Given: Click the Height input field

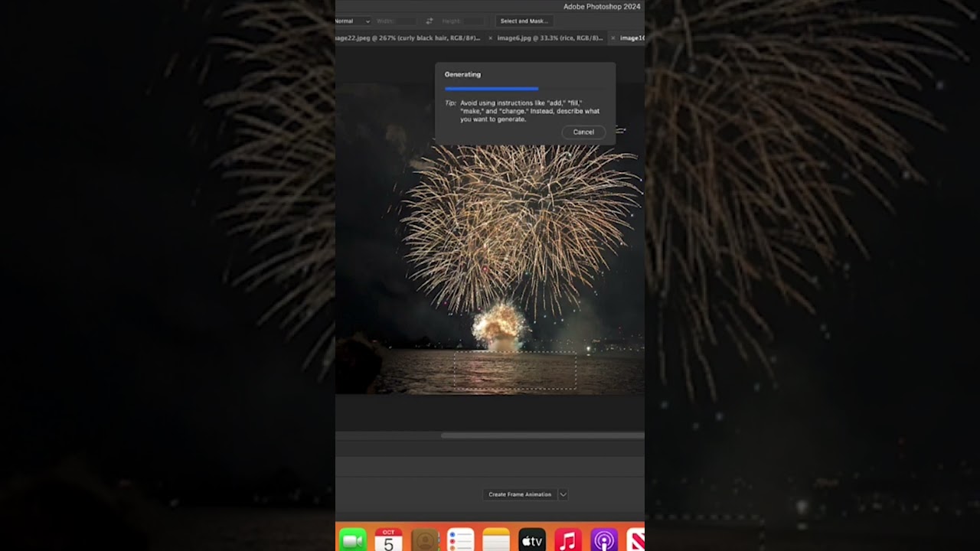Looking at the screenshot, I should click(473, 21).
